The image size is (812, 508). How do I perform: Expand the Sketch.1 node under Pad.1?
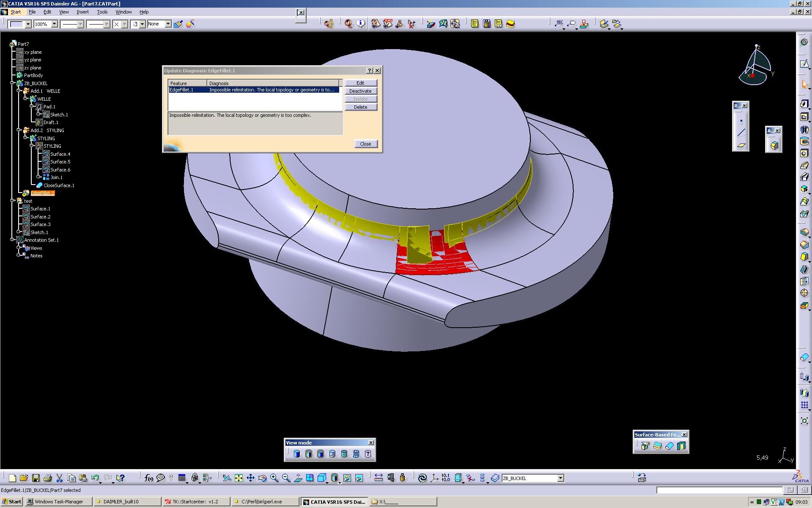[x=38, y=114]
